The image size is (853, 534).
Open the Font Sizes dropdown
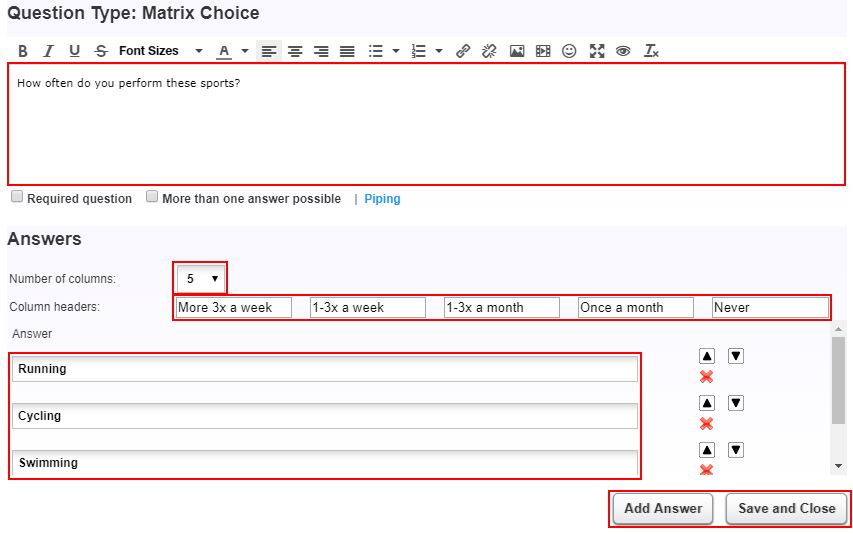coord(160,51)
